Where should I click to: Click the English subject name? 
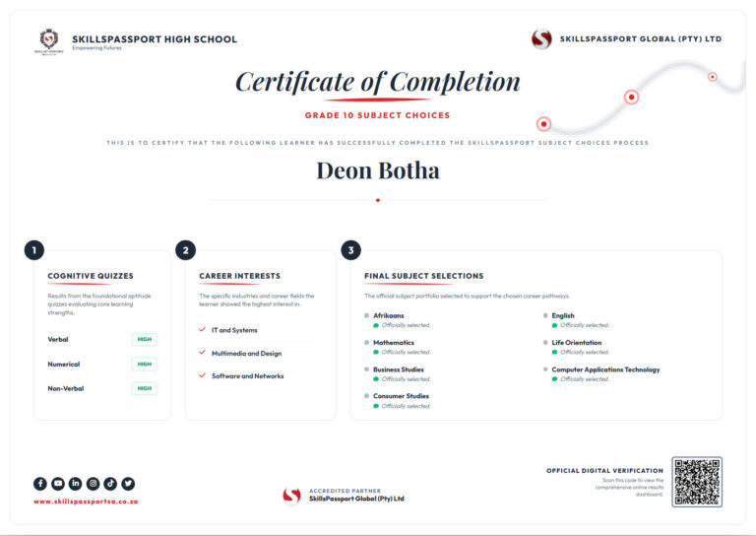coord(563,315)
